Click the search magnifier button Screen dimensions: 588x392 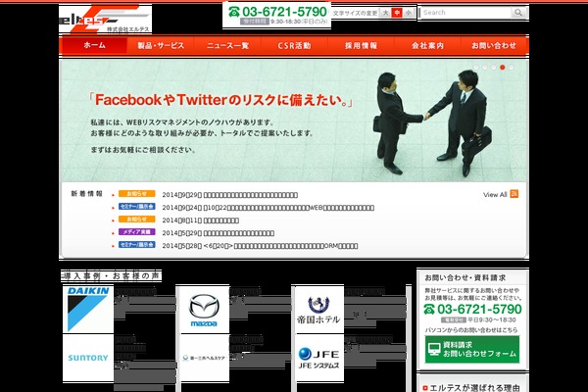pos(518,13)
